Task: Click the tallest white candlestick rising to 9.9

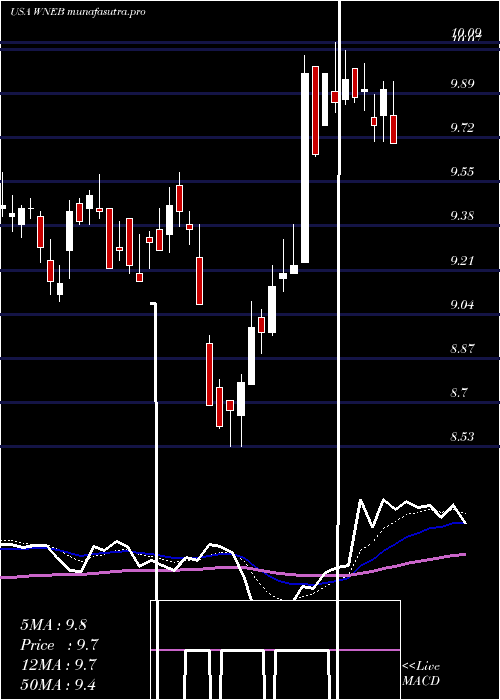Action: coord(305,167)
